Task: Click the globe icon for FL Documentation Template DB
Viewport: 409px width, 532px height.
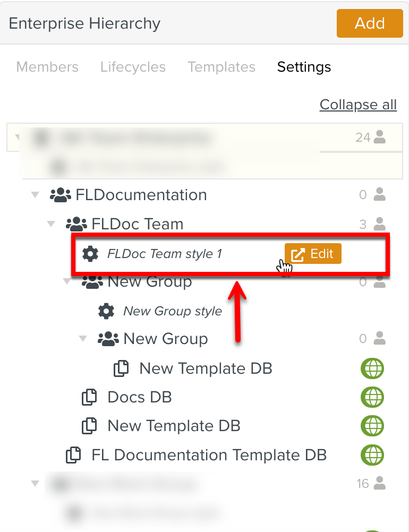Action: (372, 455)
